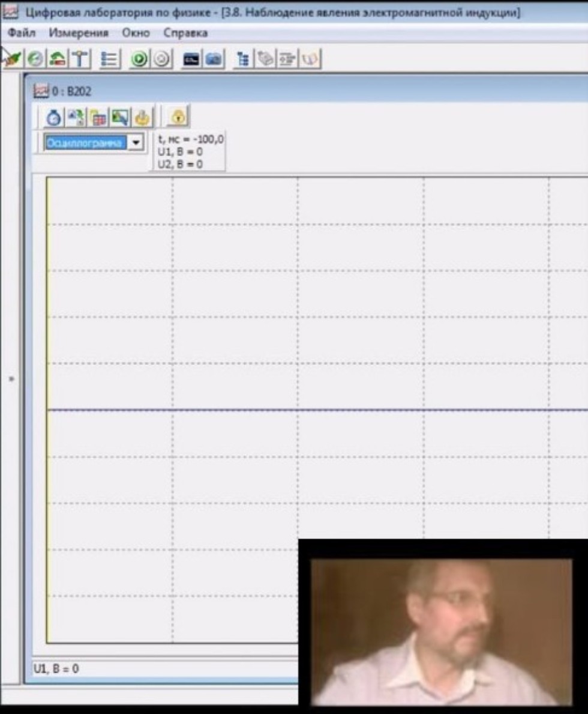Click the tree structure icon in main toolbar
The image size is (588, 714).
[x=243, y=59]
